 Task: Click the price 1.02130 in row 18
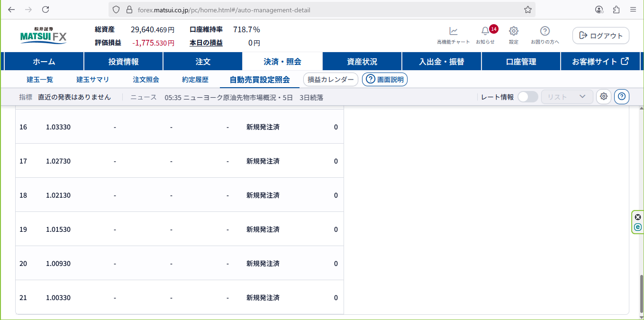[58, 195]
